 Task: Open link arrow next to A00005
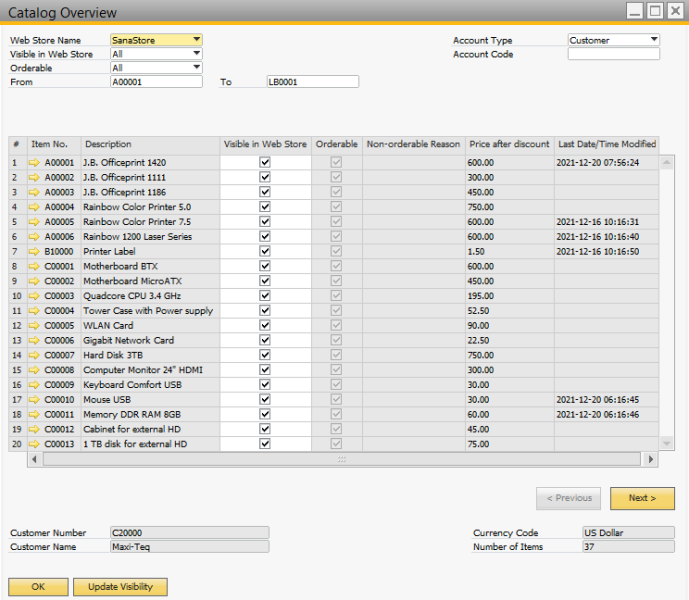point(34,222)
